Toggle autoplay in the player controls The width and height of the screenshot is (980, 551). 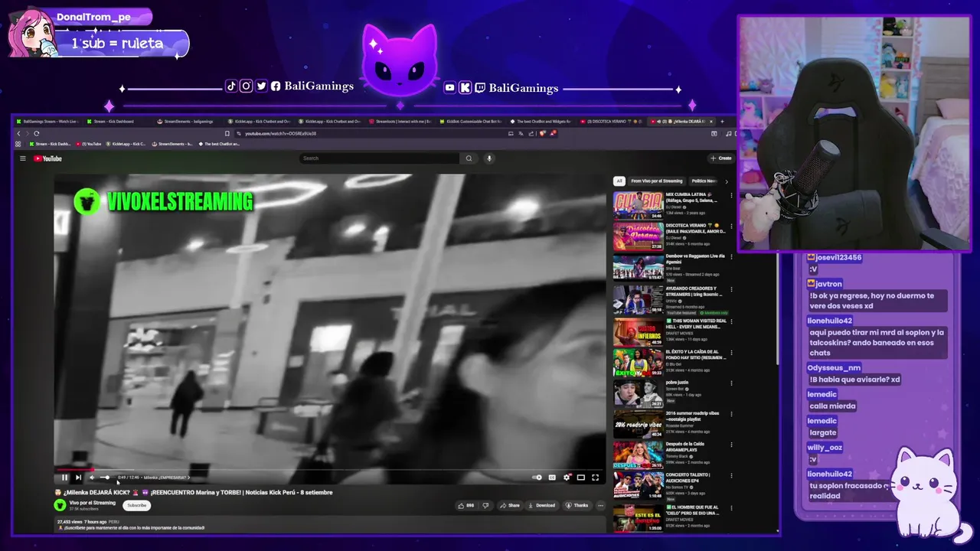537,478
